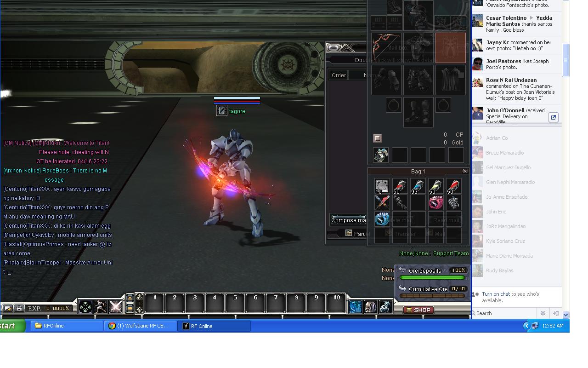
Task: Select the item in first belt slot
Action: [x=381, y=155]
